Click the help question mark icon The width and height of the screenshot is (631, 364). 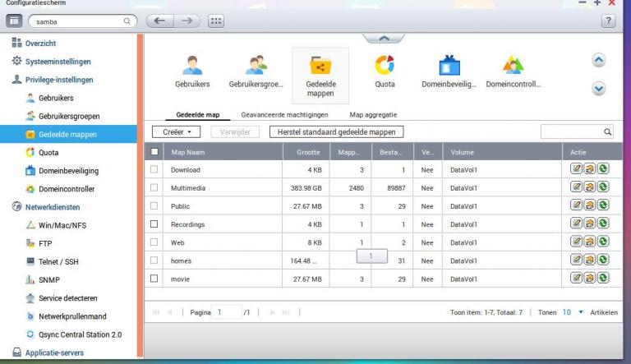point(609,23)
